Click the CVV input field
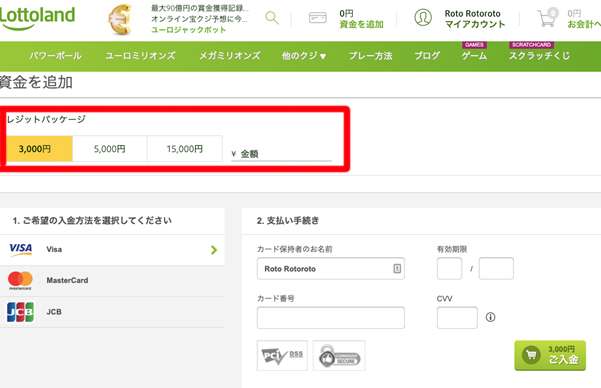This screenshot has height=388, width=601. (x=457, y=317)
